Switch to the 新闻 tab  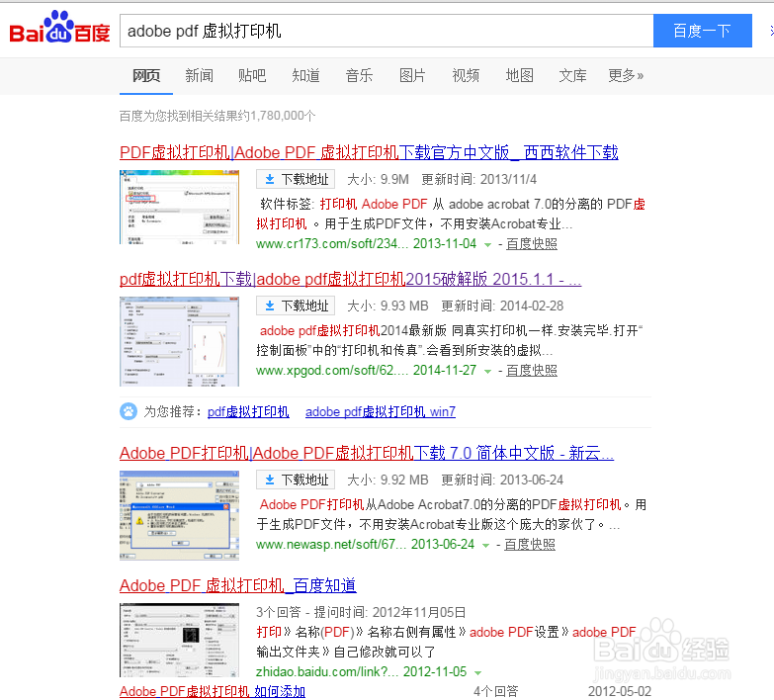click(200, 75)
